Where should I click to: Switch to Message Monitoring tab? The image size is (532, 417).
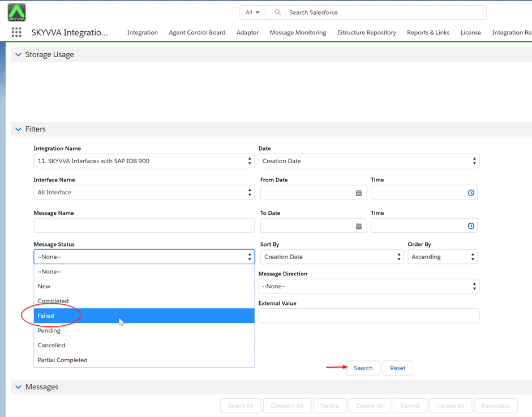[298, 33]
